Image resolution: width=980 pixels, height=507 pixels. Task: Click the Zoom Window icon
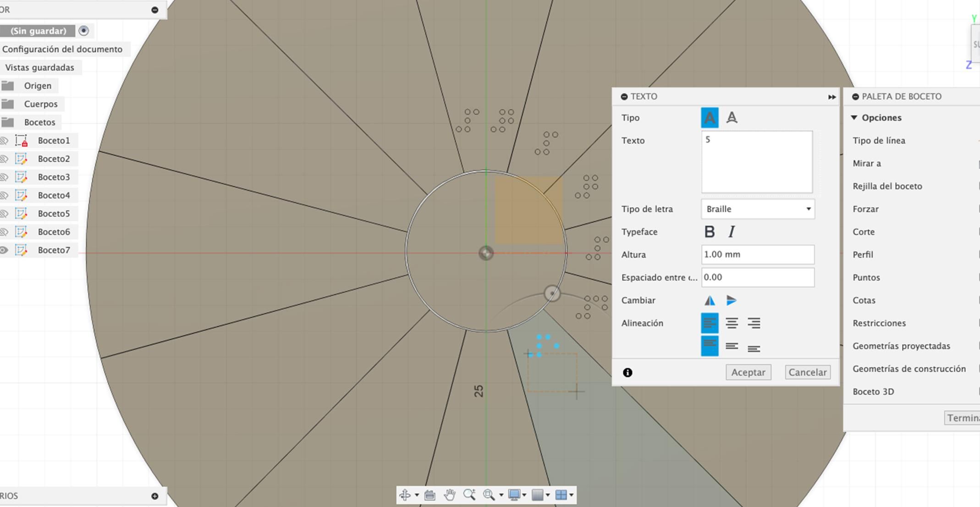pos(489,495)
